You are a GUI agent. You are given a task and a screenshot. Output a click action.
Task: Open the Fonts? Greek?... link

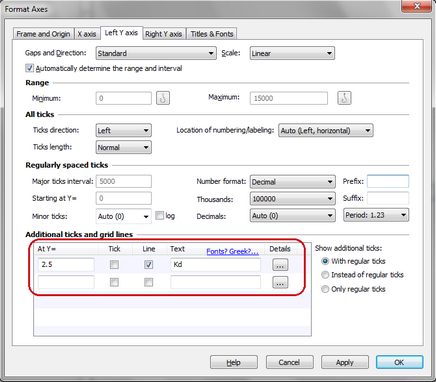pos(232,251)
